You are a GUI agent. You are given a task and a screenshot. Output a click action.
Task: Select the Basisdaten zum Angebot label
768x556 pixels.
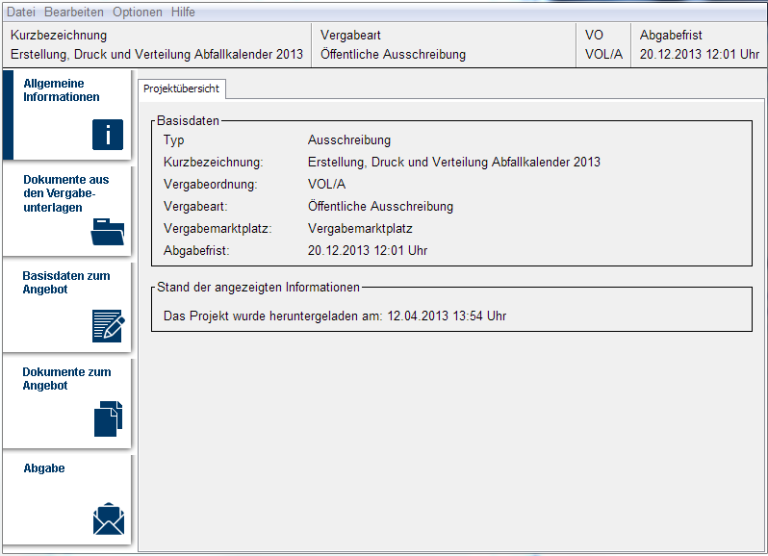click(66, 283)
